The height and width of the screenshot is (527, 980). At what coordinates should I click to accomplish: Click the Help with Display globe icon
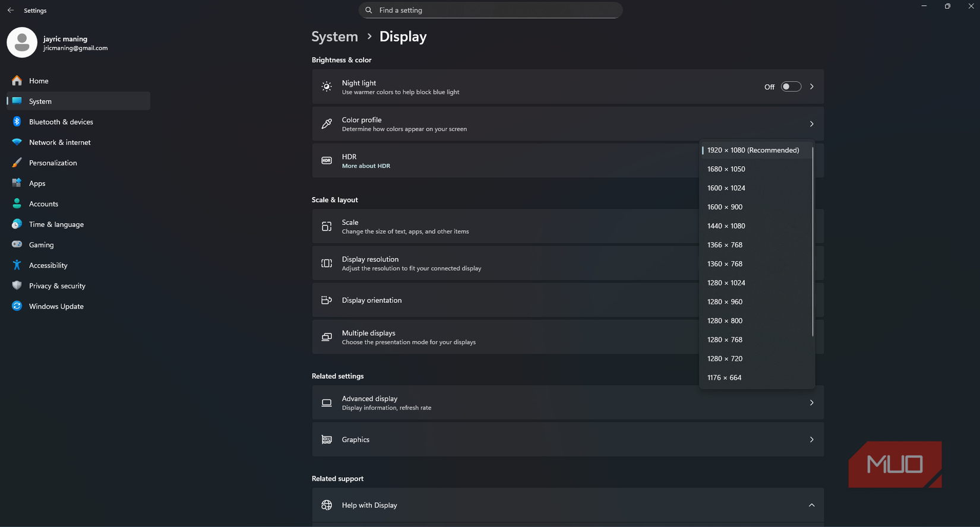(327, 505)
